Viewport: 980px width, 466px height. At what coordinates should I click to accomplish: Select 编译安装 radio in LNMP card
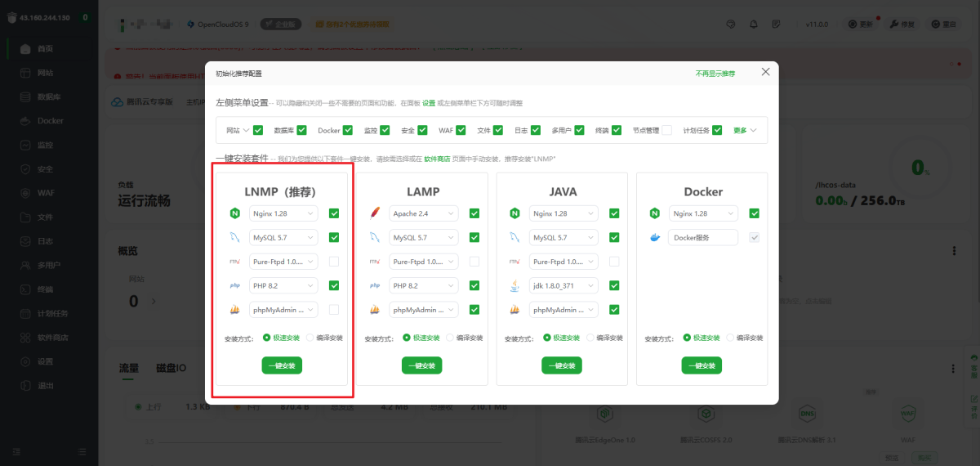(310, 338)
